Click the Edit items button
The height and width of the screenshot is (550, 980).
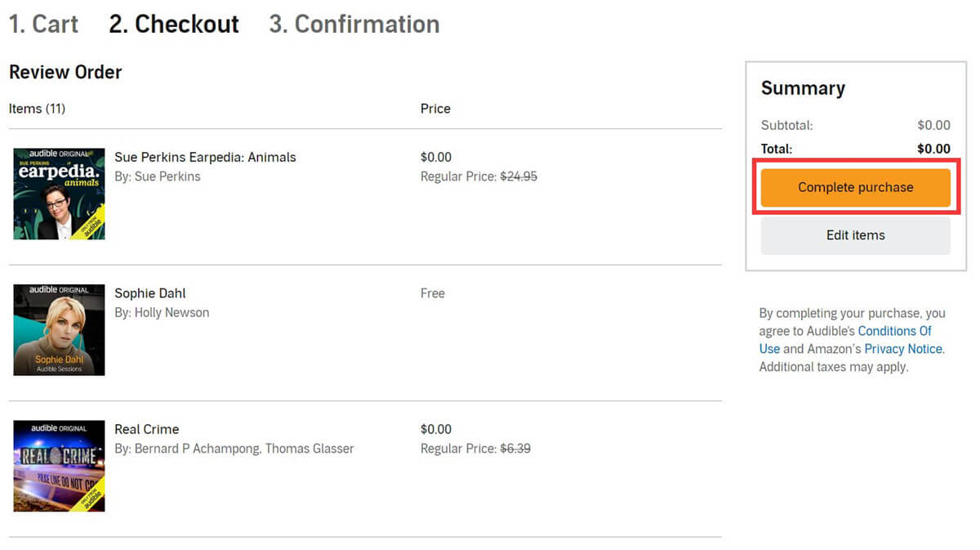855,235
